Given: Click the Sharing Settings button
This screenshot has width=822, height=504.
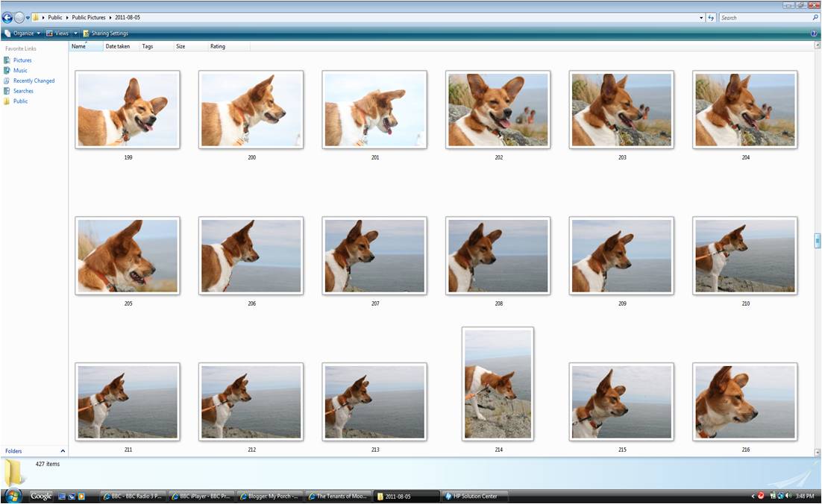Looking at the screenshot, I should click(105, 34).
